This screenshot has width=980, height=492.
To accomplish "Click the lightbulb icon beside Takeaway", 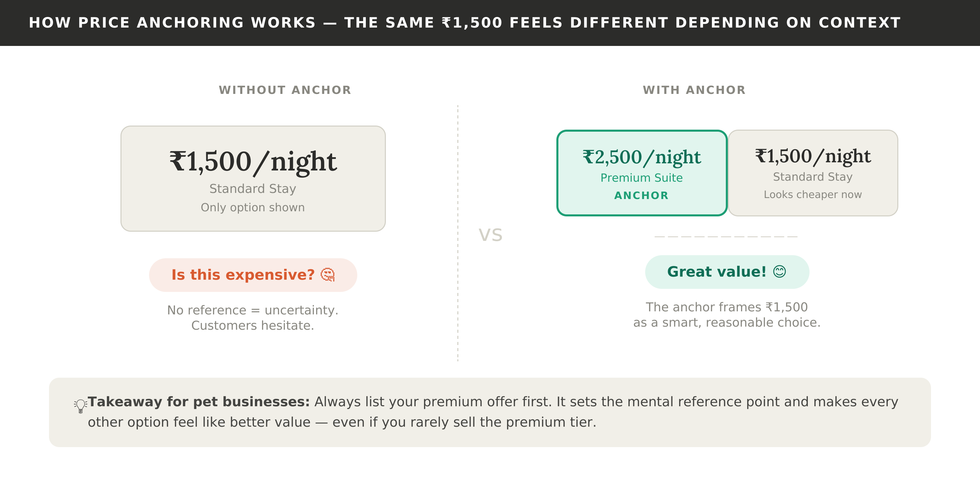I will tap(80, 406).
